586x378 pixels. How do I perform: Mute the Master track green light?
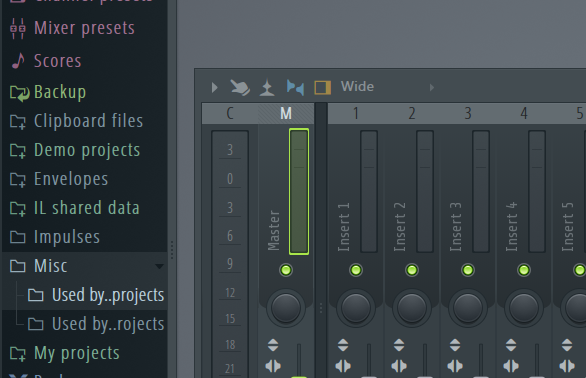pos(286,270)
